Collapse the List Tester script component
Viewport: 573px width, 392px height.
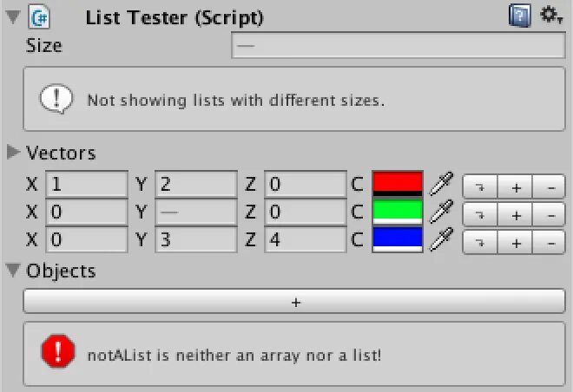click(13, 17)
